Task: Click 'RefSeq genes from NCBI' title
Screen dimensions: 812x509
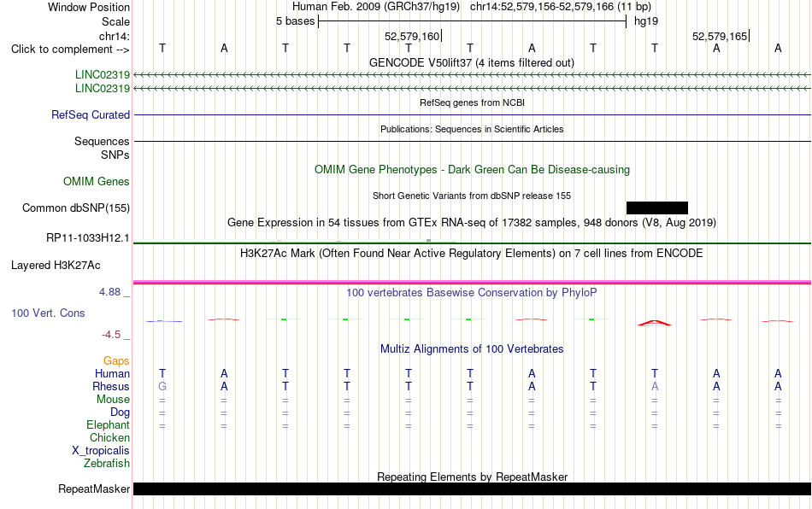Action: click(x=472, y=103)
